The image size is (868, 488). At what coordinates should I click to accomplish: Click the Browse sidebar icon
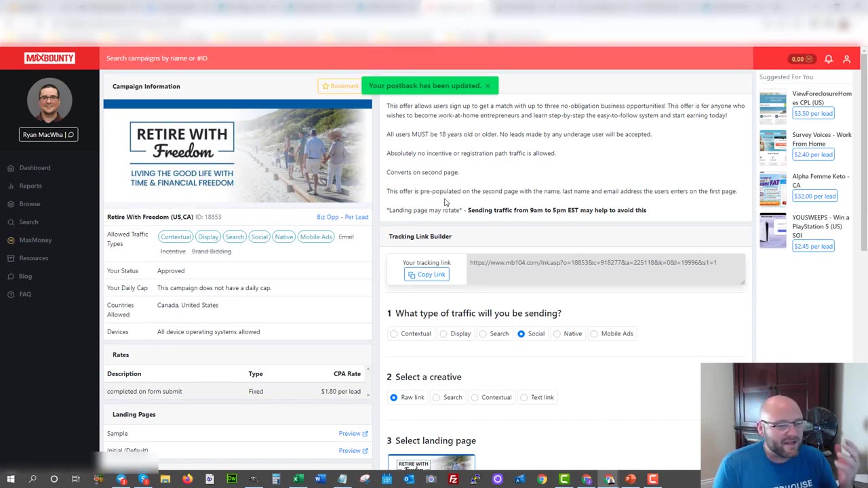(x=11, y=204)
